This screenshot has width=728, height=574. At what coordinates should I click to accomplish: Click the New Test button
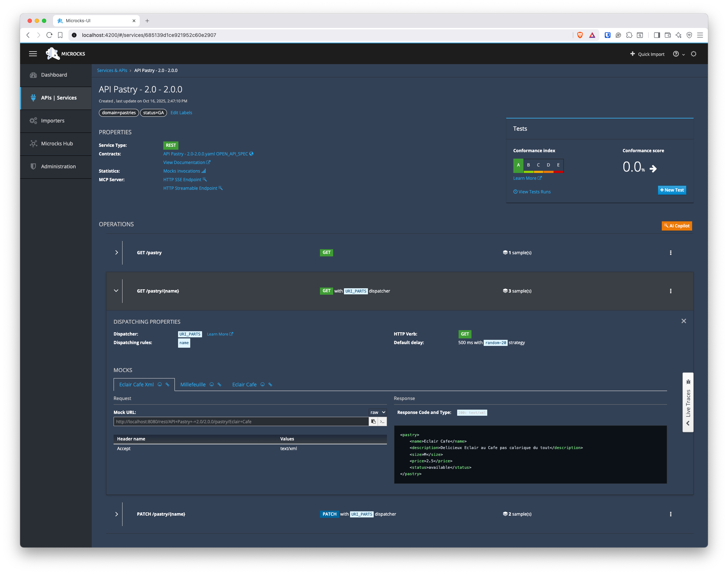[672, 190]
